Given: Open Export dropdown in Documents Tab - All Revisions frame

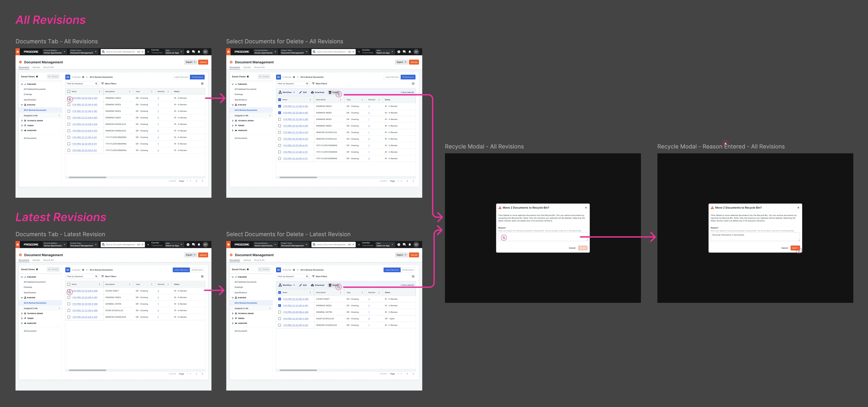Looking at the screenshot, I should 190,62.
